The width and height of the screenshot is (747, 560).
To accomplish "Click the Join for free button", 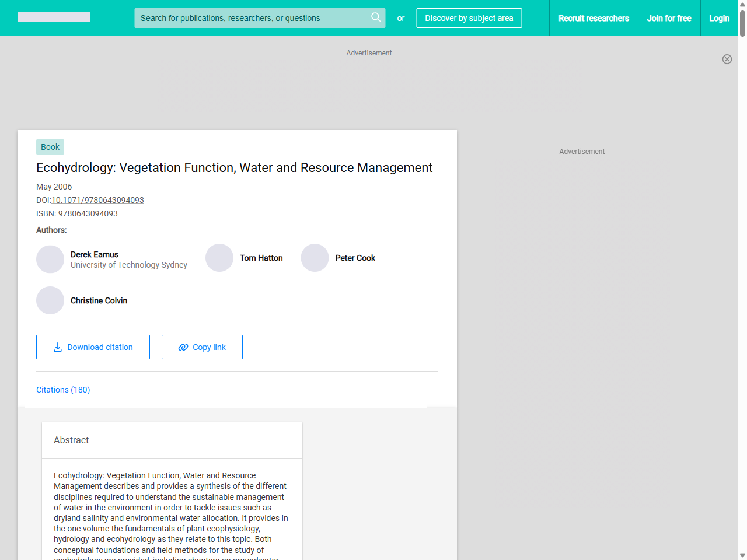I will (669, 18).
